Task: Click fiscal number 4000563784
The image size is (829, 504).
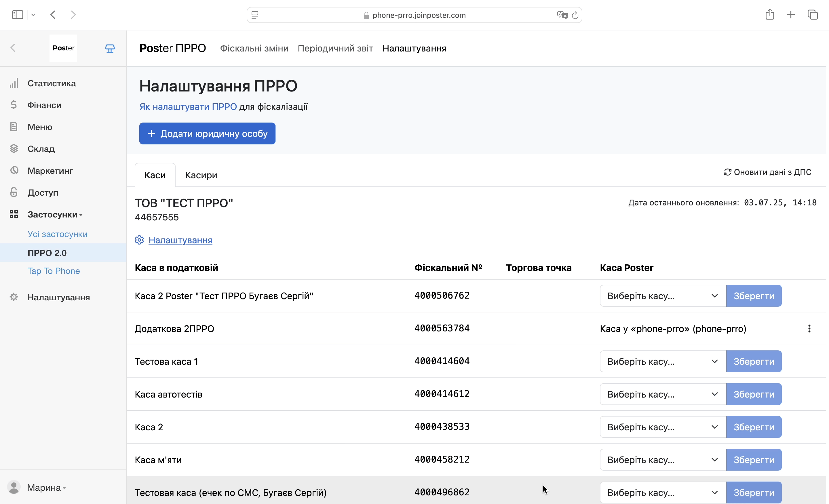Action: tap(442, 328)
